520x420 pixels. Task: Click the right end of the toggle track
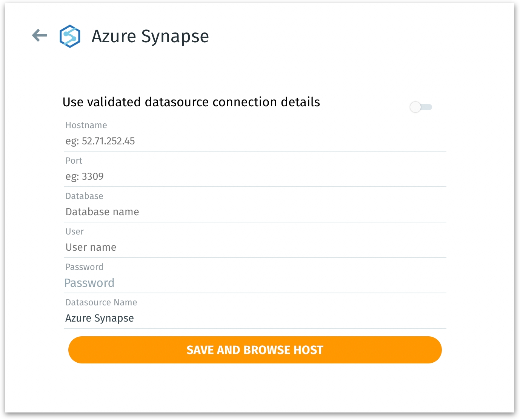click(x=429, y=107)
